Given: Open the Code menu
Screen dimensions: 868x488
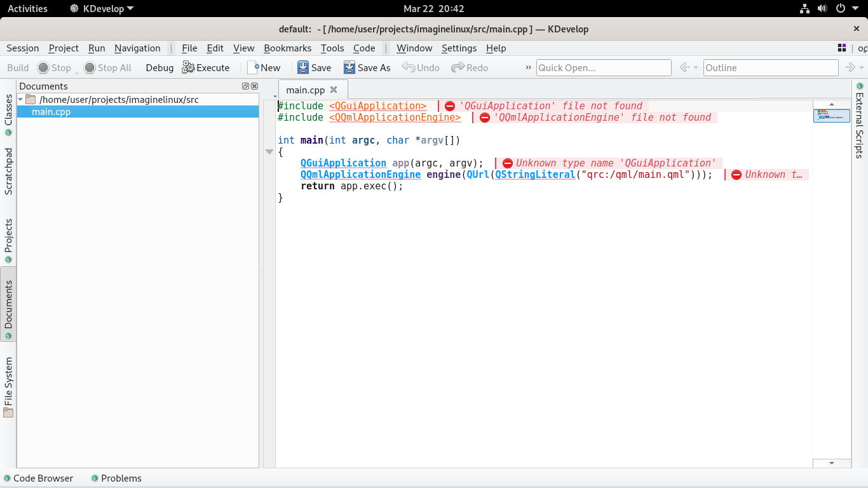Looking at the screenshot, I should (x=364, y=48).
